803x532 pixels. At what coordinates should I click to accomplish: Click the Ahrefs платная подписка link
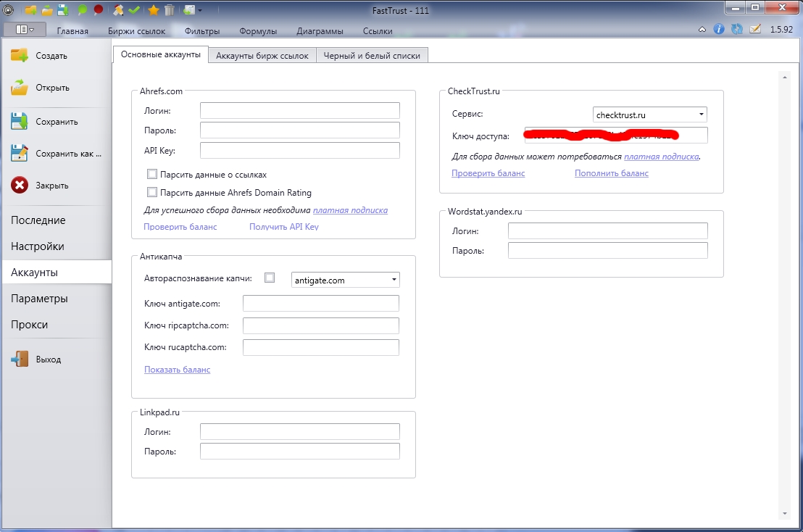point(350,210)
